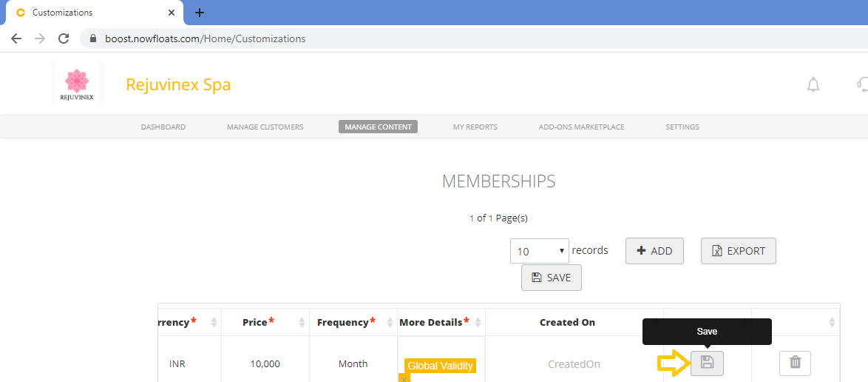This screenshot has height=382, width=868.
Task: Click the MEMBERSHIPS heading
Action: 499,181
